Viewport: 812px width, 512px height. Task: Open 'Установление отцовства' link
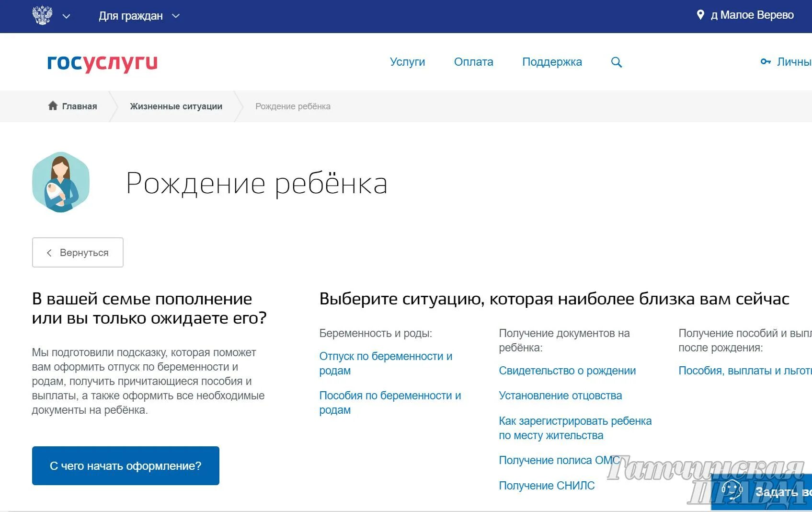point(560,396)
